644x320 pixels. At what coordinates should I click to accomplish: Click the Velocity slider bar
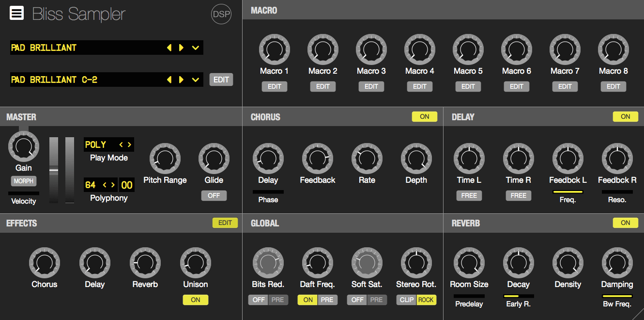[24, 193]
